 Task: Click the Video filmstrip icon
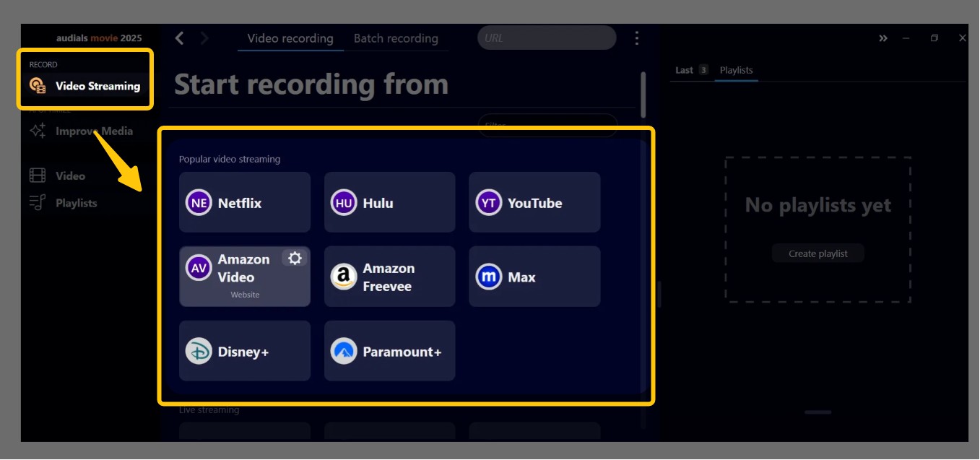[x=38, y=175]
